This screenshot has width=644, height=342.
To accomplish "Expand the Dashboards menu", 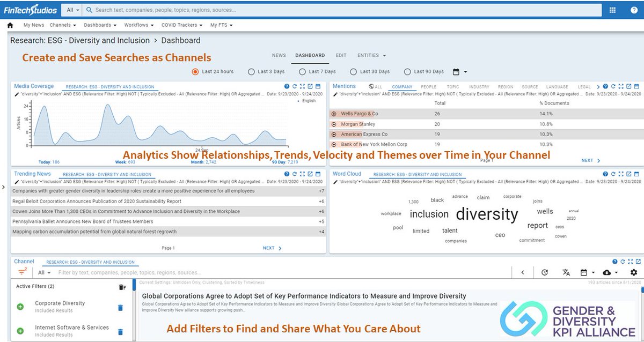I will coord(100,25).
